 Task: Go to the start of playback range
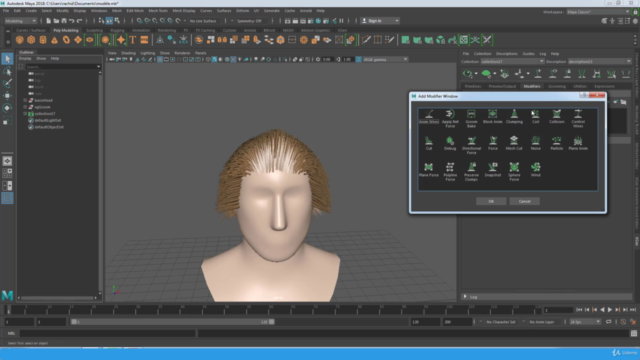(x=579, y=310)
